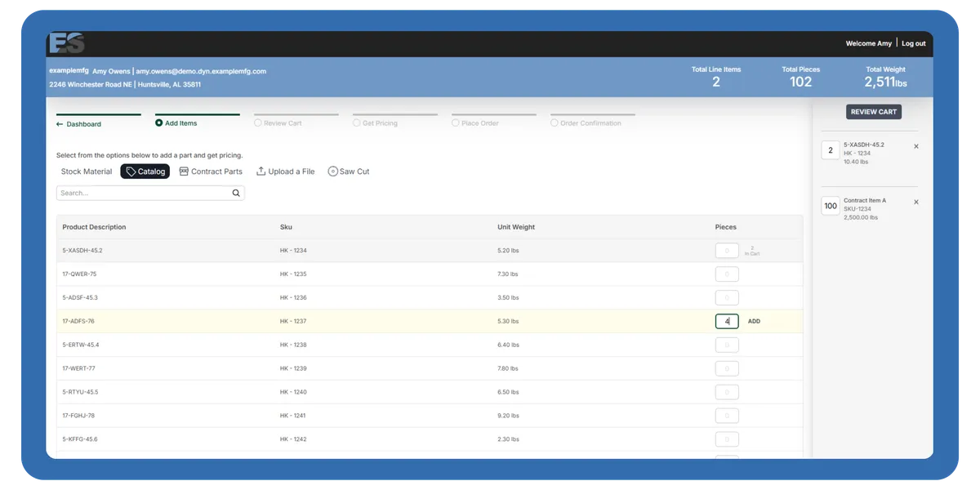The width and height of the screenshot is (980, 490).
Task: Click ADD for 17-ADFS-76 row
Action: (x=754, y=322)
